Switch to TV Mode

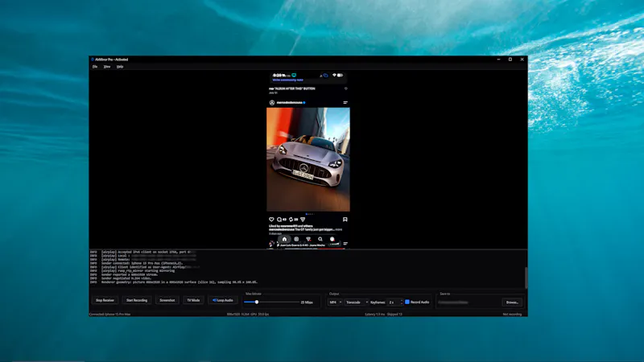click(x=193, y=300)
